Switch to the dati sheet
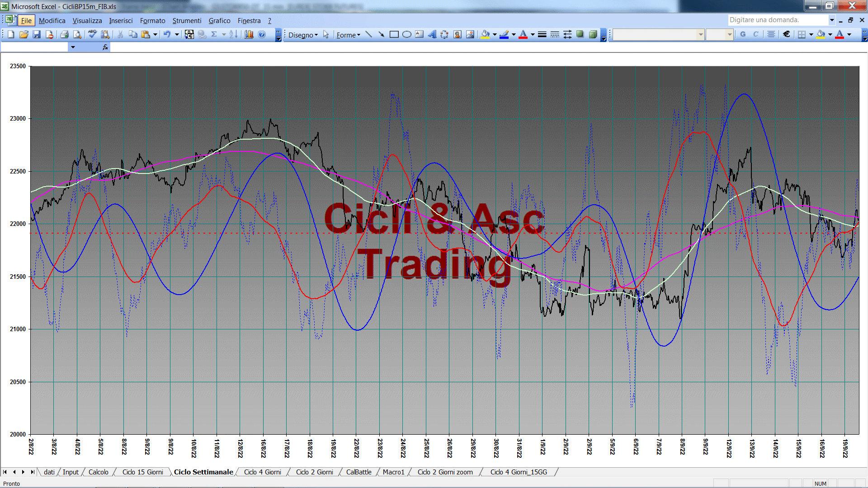This screenshot has height=488, width=868. point(49,472)
